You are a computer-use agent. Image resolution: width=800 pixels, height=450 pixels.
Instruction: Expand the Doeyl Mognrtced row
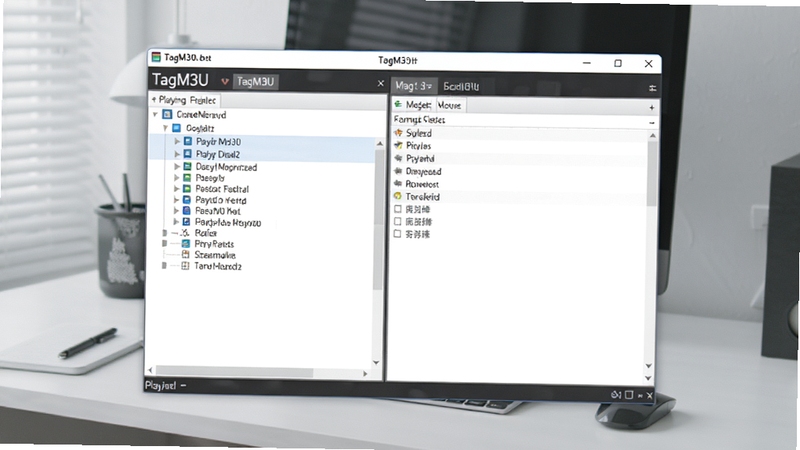(x=177, y=167)
